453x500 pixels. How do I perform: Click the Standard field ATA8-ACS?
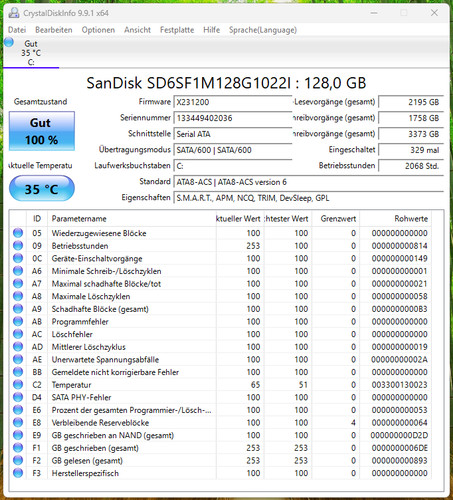[x=308, y=182]
